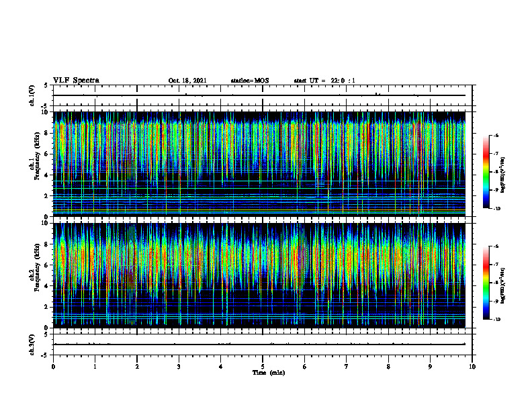Viewport: 532px width, 411px height.
Task: Click the "Time (min)" x-axis label
Action: [269, 373]
